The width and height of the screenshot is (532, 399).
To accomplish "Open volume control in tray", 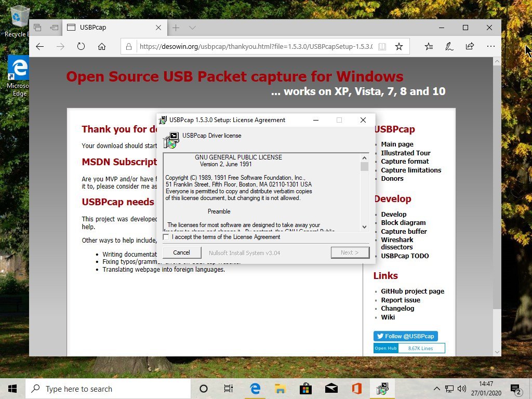I will click(461, 389).
